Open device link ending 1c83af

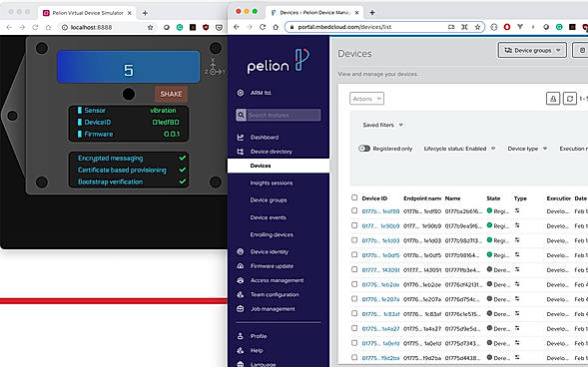[x=380, y=314]
